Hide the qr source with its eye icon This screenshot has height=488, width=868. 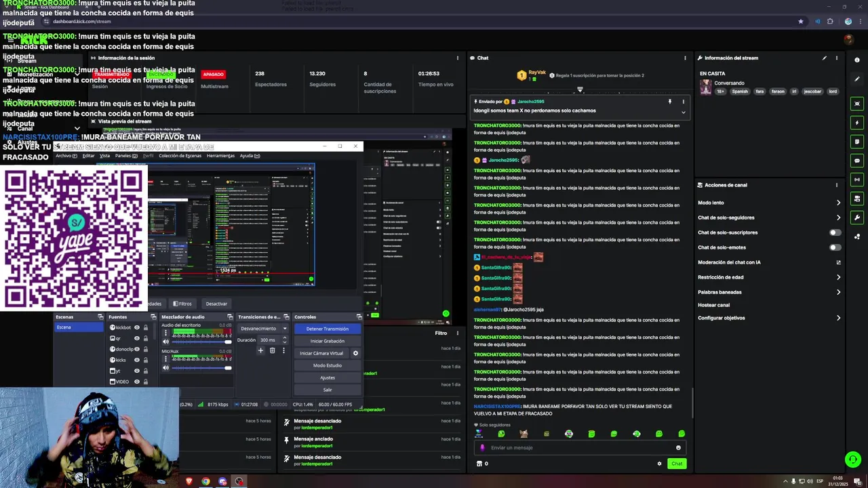click(x=136, y=338)
